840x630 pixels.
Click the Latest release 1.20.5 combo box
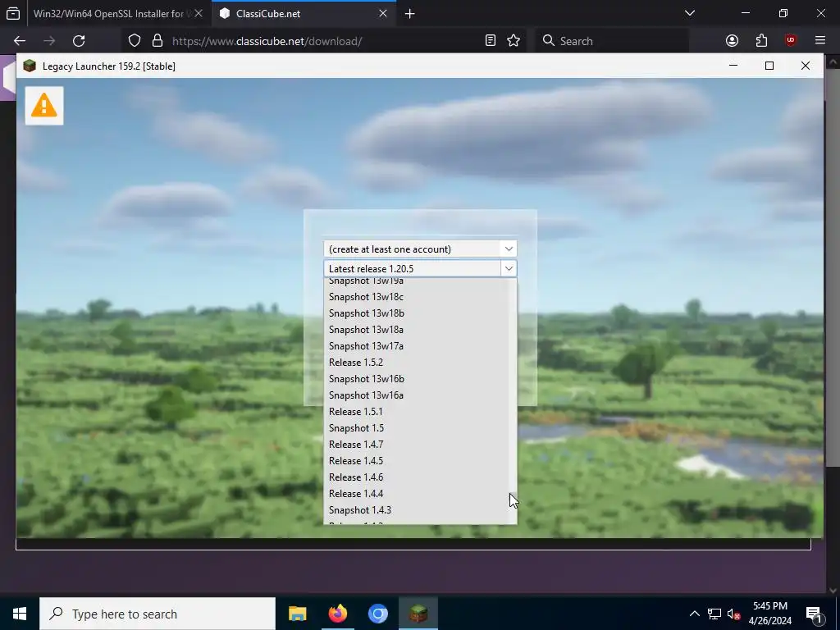pos(420,268)
